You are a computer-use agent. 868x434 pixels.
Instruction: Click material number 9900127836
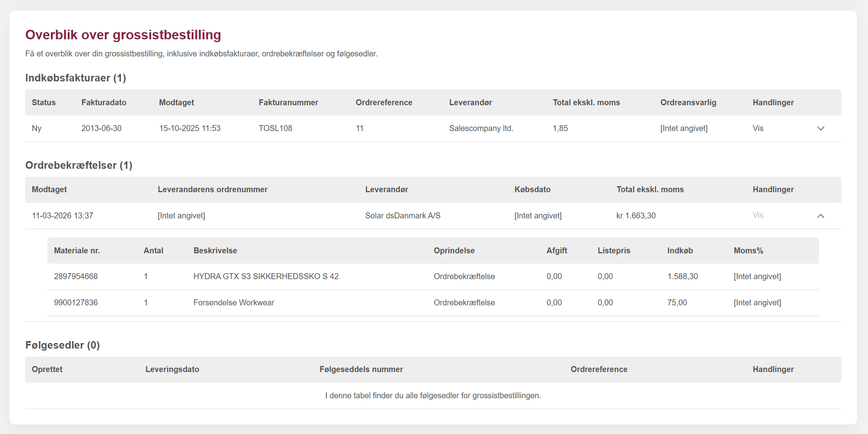click(76, 303)
